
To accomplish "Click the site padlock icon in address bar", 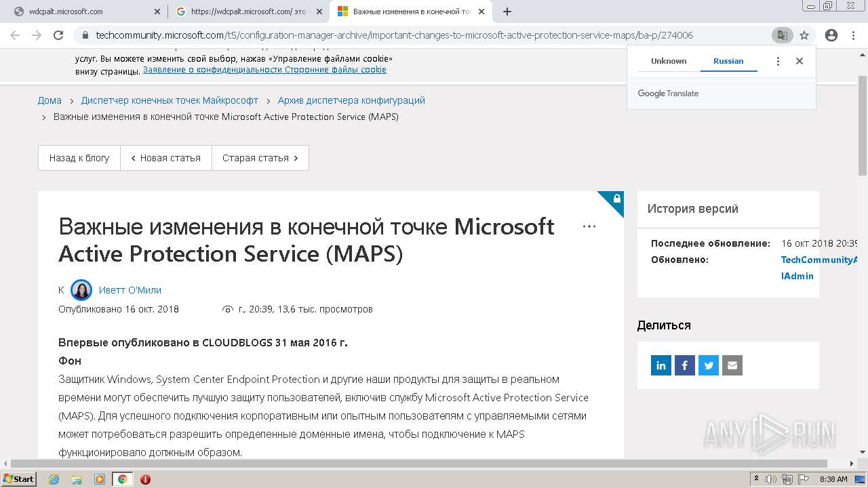I will 85,35.
